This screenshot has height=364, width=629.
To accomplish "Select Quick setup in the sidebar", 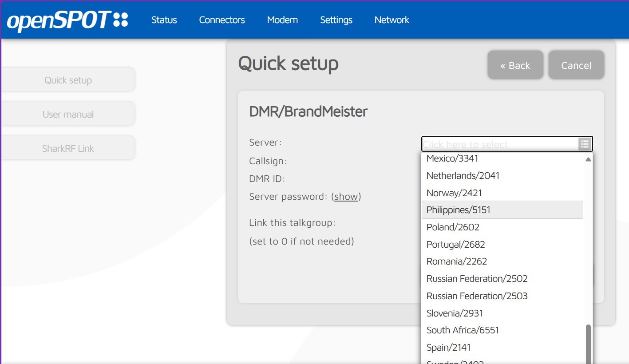I will click(68, 80).
